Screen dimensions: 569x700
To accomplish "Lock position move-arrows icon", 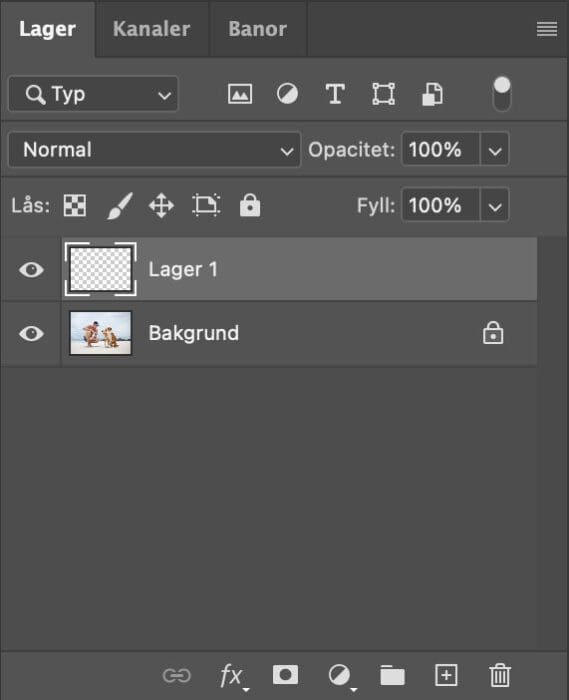I will pos(161,206).
